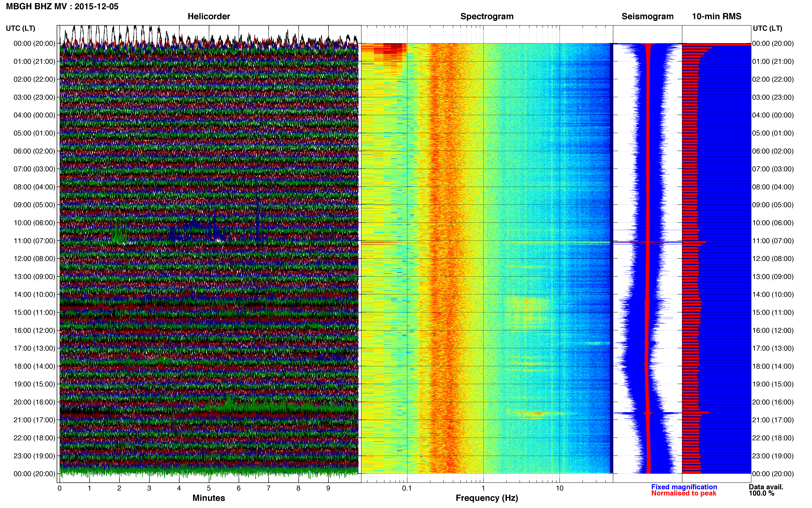The height and width of the screenshot is (508, 812).
Task: Click the '0.1' tick on the Frequency axis
Action: tap(407, 488)
